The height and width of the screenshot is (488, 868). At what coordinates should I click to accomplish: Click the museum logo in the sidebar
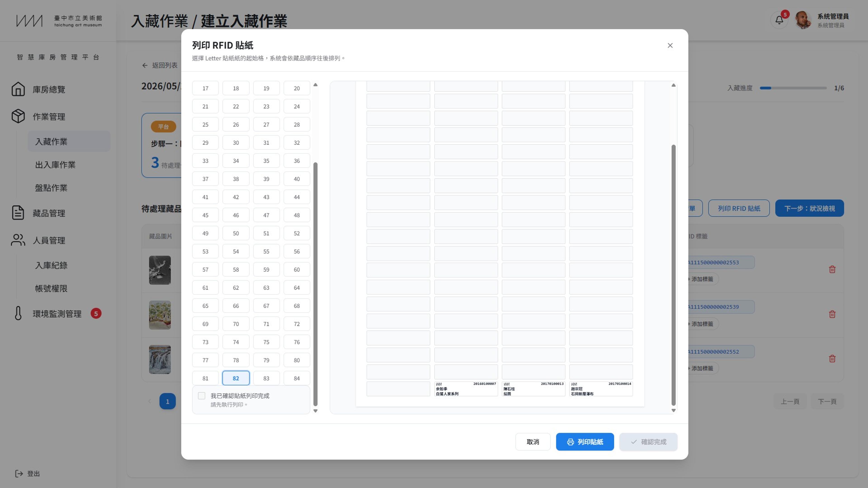click(59, 21)
